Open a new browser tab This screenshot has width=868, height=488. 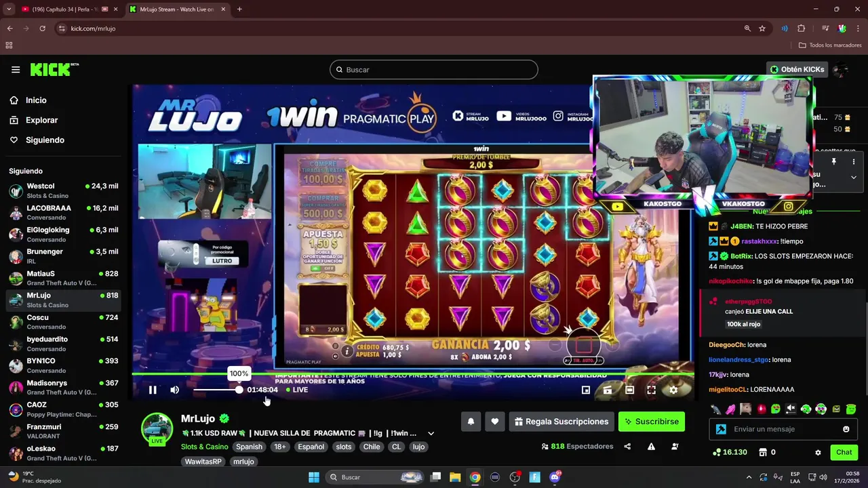pyautogui.click(x=239, y=9)
